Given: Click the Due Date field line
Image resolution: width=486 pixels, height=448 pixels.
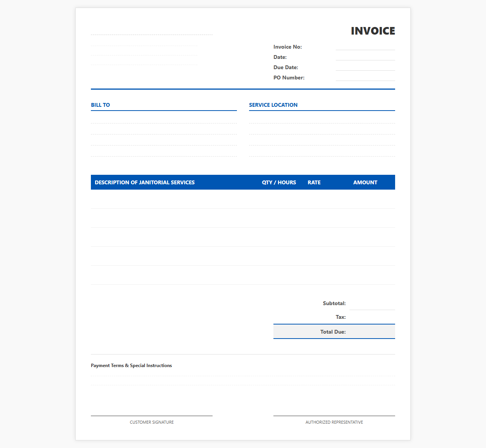Looking at the screenshot, I should 365,67.
